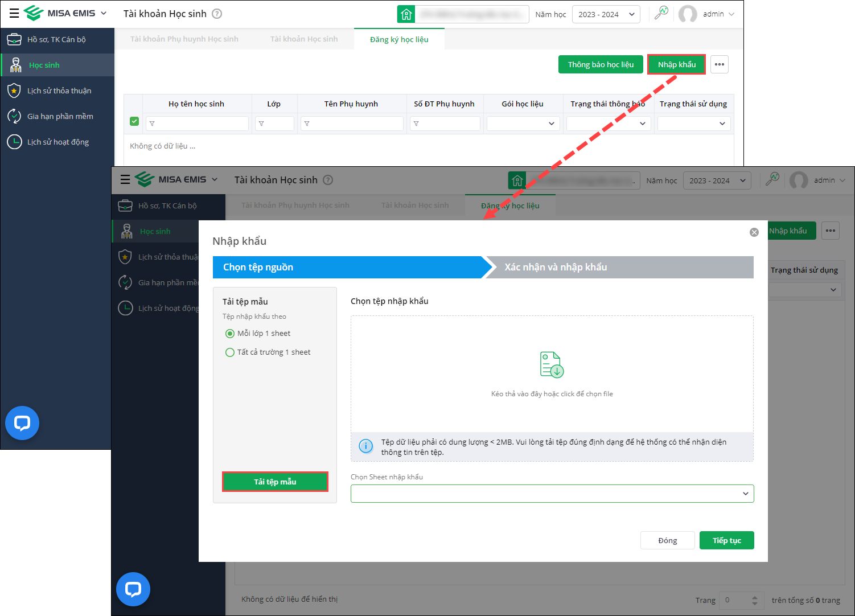Open help icon beside Tài khoản Học sinh, front window
The width and height of the screenshot is (855, 616).
328,180
